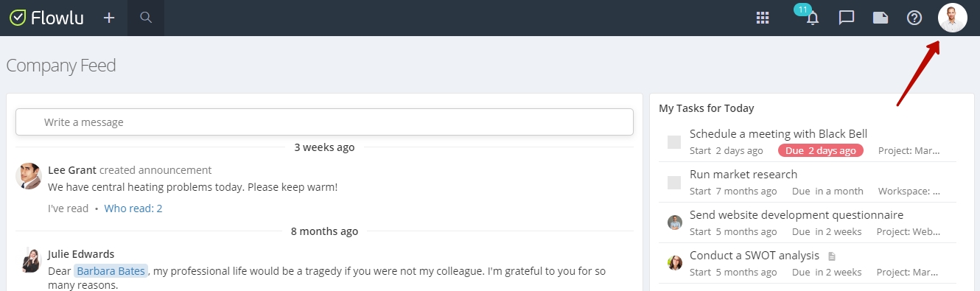Open the apps grid menu icon
The image size is (980, 291).
pyautogui.click(x=763, y=18)
